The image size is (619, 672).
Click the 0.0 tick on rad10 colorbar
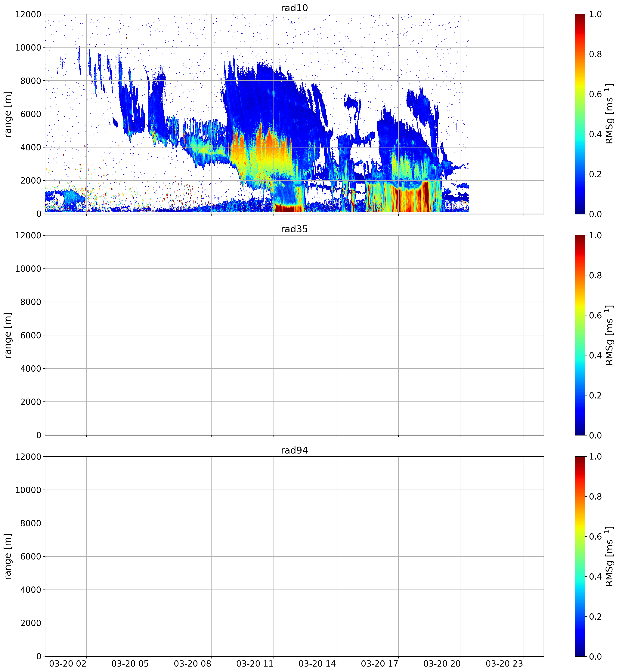click(x=596, y=214)
